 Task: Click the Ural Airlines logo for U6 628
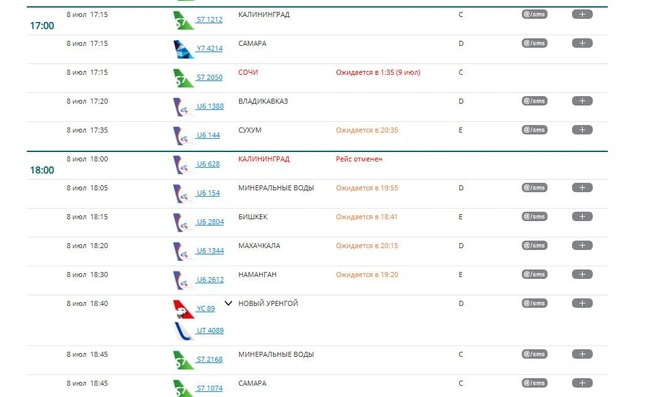183,165
